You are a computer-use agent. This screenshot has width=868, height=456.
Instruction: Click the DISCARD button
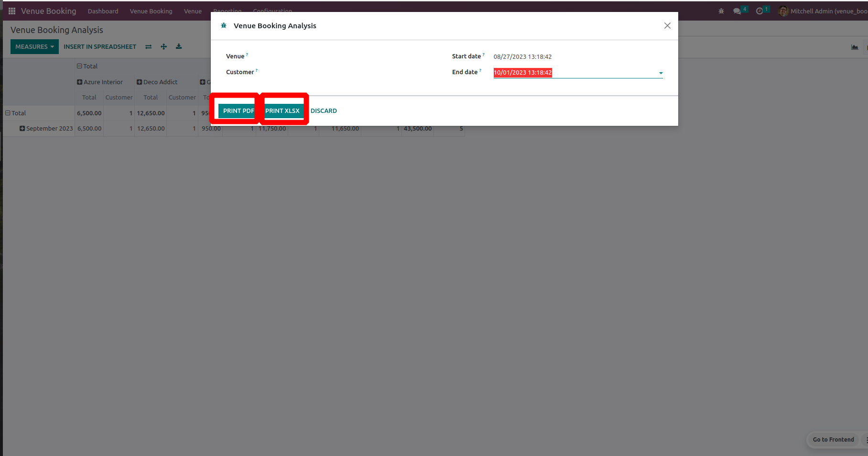[324, 111]
